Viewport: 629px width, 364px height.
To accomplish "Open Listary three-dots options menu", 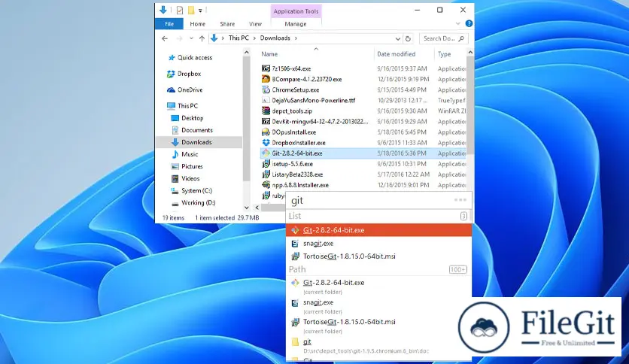I will click(460, 199).
